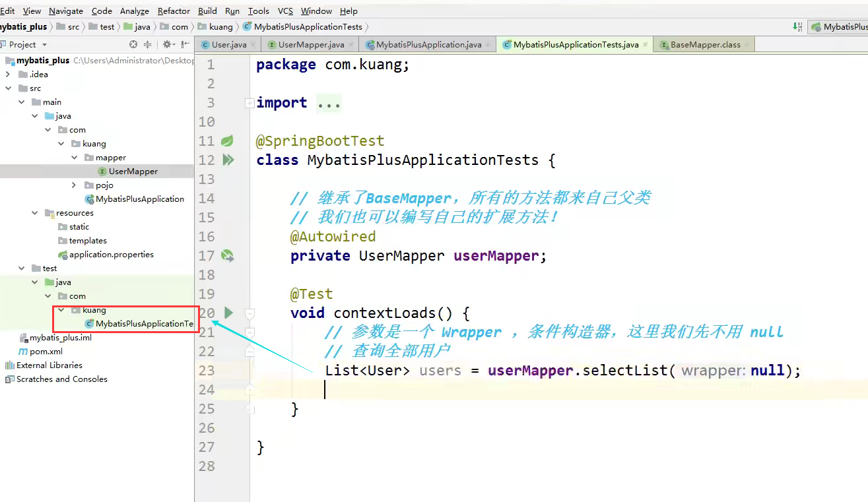
Task: Place cursor on the @Autowired annotation
Action: [x=333, y=236]
